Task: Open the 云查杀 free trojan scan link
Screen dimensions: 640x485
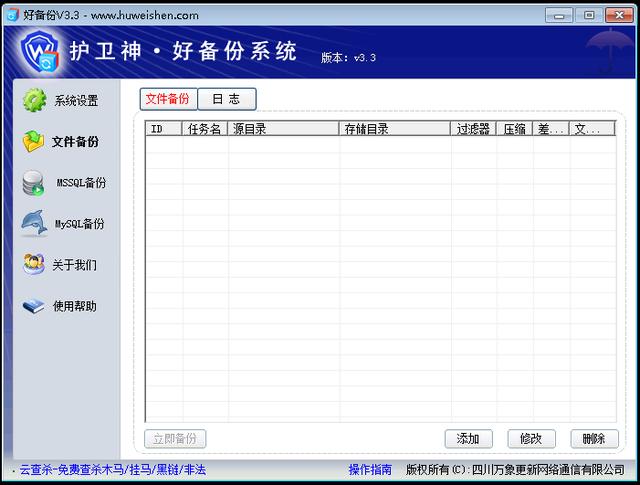Action: coord(113,469)
